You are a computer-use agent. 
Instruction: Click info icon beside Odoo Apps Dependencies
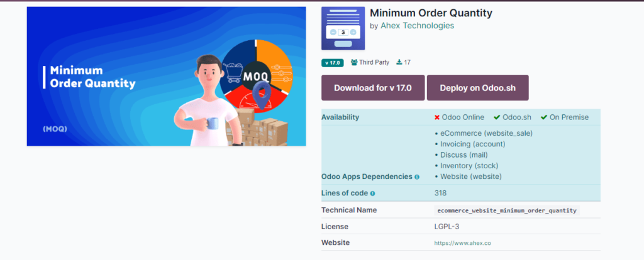click(x=417, y=177)
